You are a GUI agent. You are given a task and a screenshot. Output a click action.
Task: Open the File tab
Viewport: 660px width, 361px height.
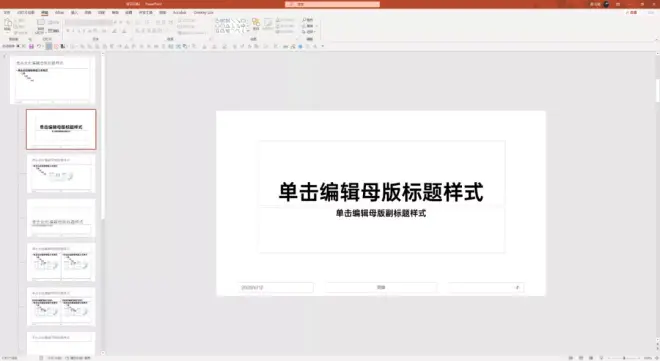pos(7,13)
